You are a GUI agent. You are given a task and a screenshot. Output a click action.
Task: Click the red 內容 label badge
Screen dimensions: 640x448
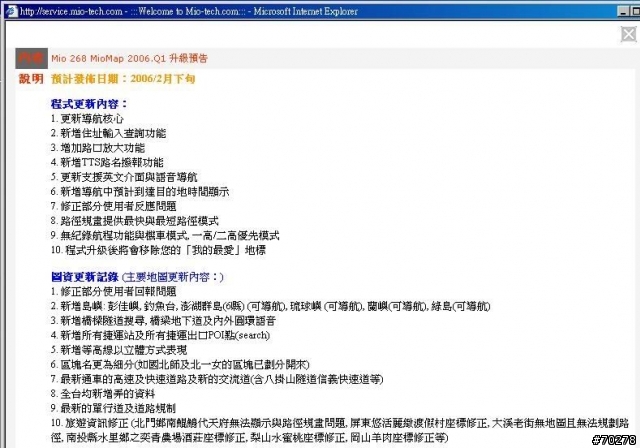[x=31, y=58]
